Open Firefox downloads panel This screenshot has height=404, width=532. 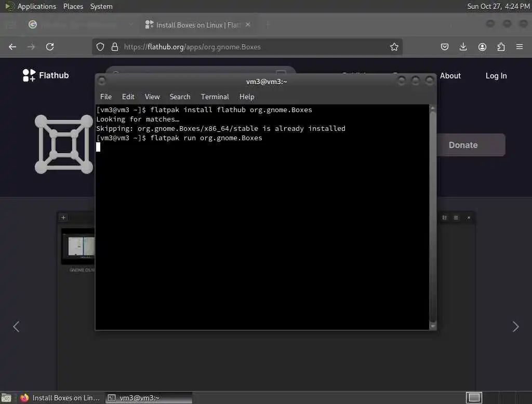tap(463, 47)
